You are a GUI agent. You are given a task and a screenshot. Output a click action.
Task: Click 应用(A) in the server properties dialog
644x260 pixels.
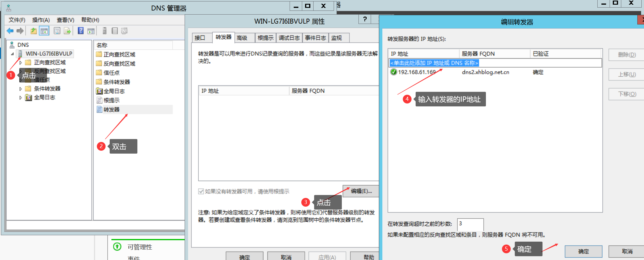click(327, 257)
